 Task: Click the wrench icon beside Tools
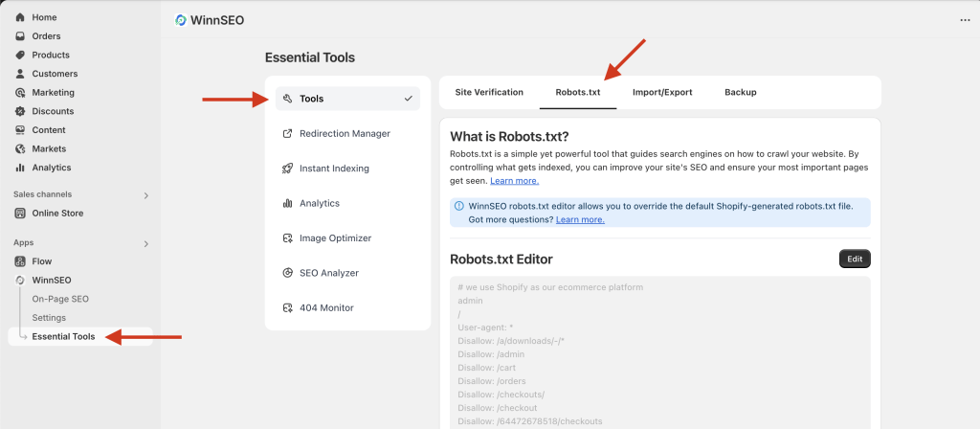[x=287, y=99]
